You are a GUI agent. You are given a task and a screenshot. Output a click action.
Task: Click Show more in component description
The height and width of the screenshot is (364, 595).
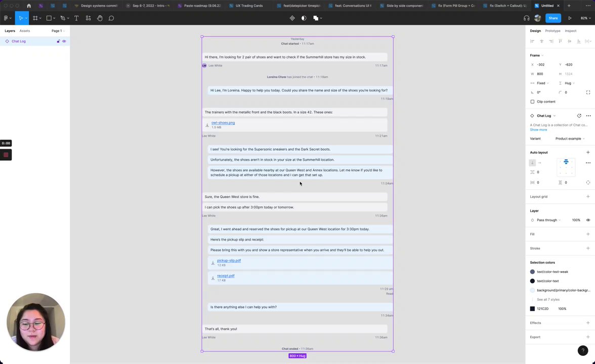click(x=538, y=129)
